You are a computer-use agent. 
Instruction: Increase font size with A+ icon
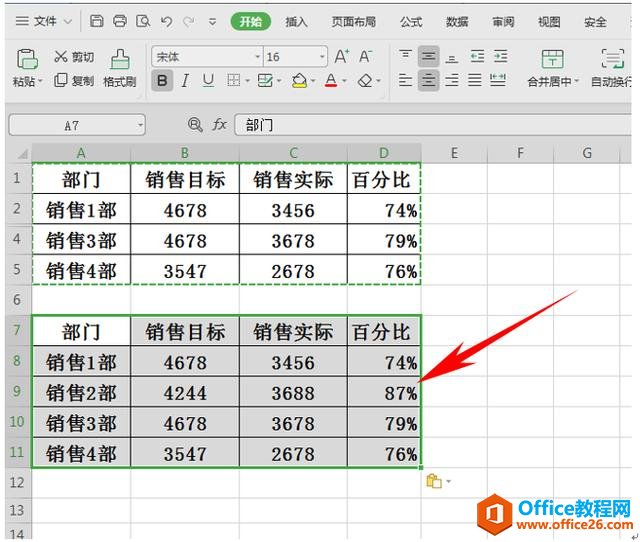pos(342,56)
